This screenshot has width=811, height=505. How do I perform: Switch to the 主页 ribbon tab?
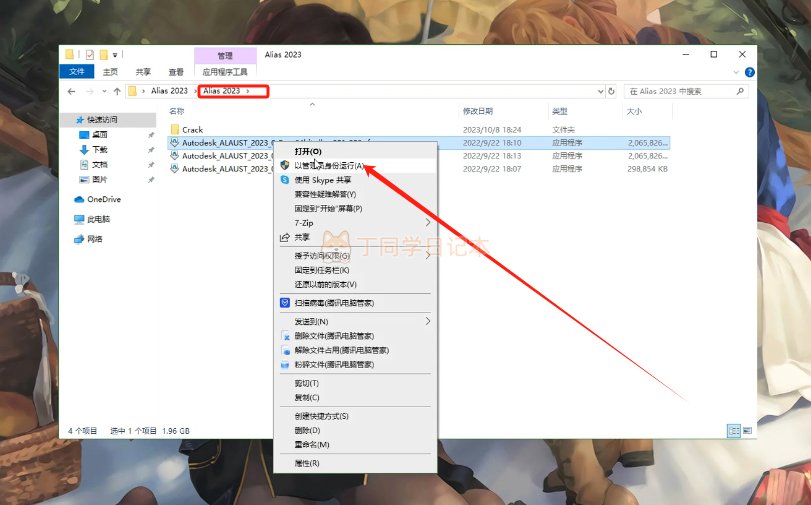110,72
